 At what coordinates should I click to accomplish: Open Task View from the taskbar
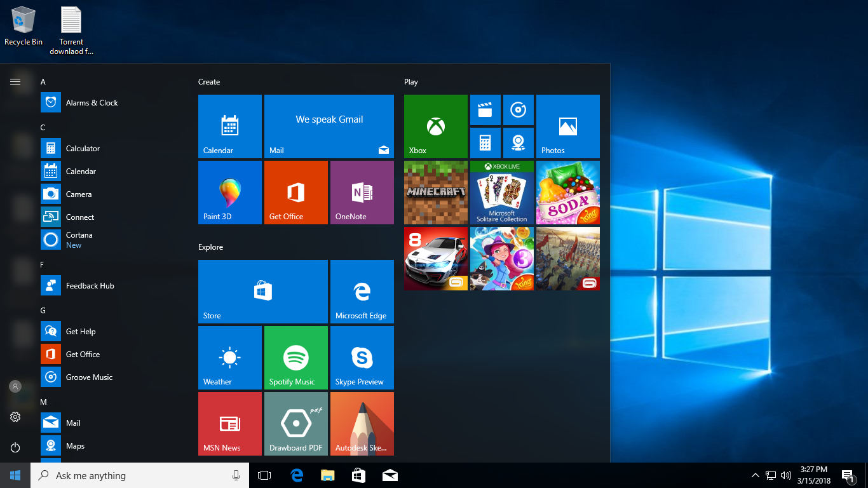264,475
